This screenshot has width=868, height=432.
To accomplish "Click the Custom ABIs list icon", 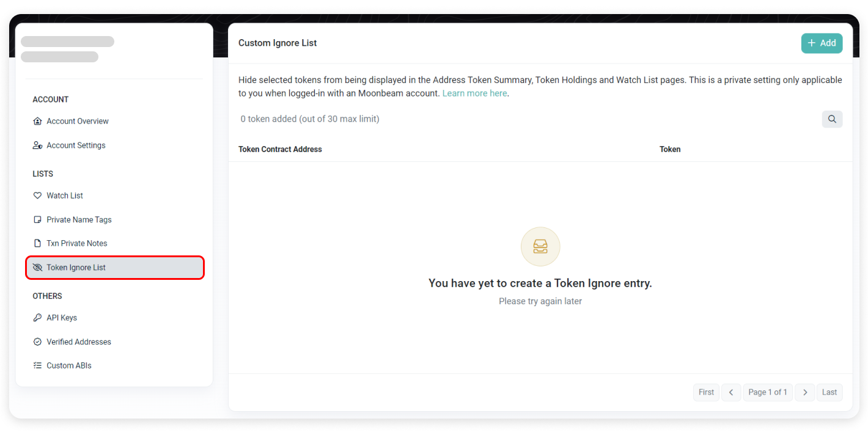I will point(37,365).
